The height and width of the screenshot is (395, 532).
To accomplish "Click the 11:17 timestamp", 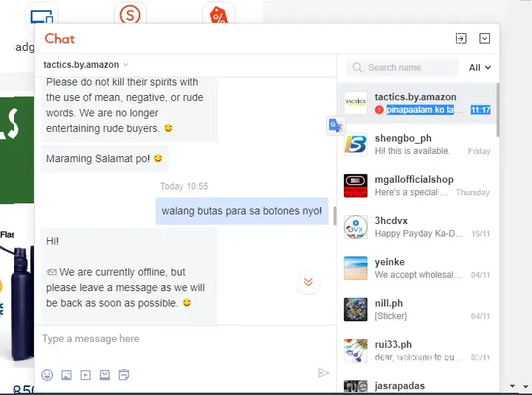I will pyautogui.click(x=480, y=110).
